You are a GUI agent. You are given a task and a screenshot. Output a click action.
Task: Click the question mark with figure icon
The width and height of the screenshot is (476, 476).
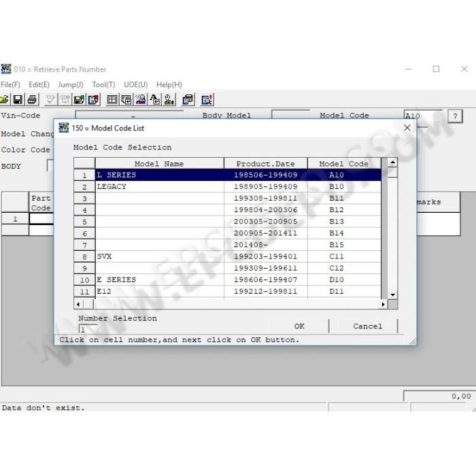click(x=169, y=99)
